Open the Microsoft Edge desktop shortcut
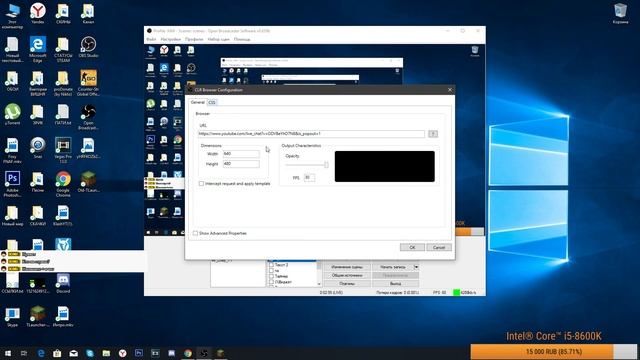Viewport: 640px width, 360px height. [x=38, y=49]
